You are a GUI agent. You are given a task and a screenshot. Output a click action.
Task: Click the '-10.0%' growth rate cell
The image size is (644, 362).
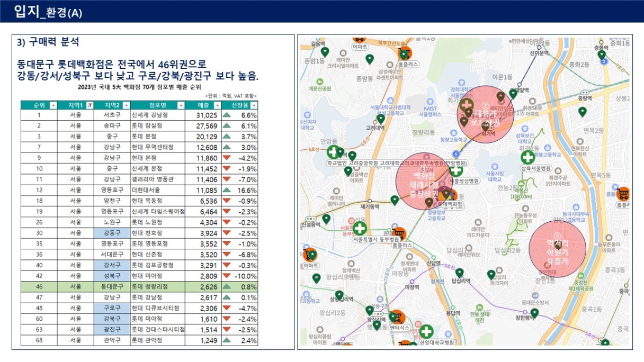point(247,276)
